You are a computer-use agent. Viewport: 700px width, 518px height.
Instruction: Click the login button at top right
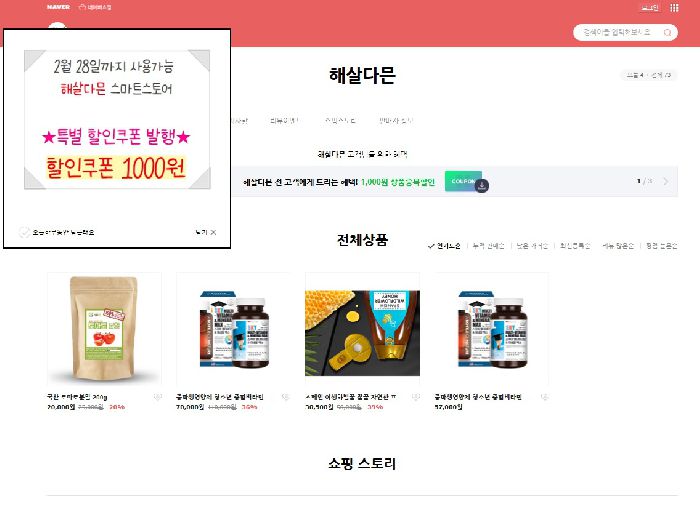(650, 8)
